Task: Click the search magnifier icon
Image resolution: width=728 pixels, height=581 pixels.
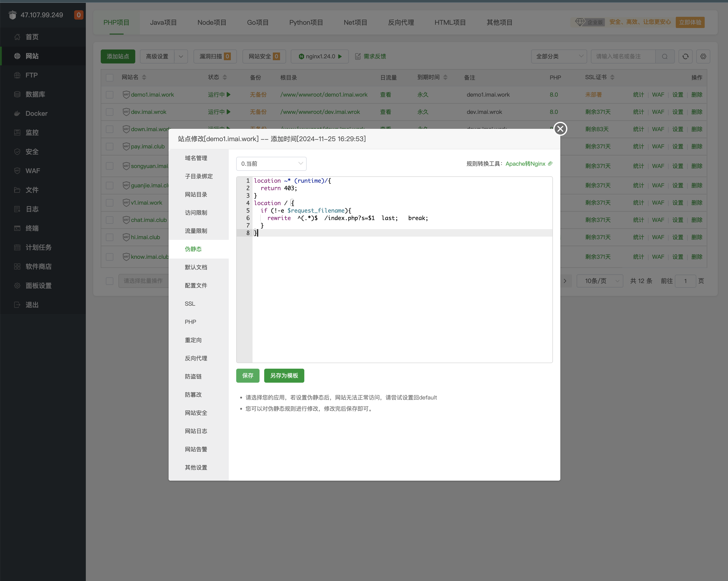Action: coord(665,56)
